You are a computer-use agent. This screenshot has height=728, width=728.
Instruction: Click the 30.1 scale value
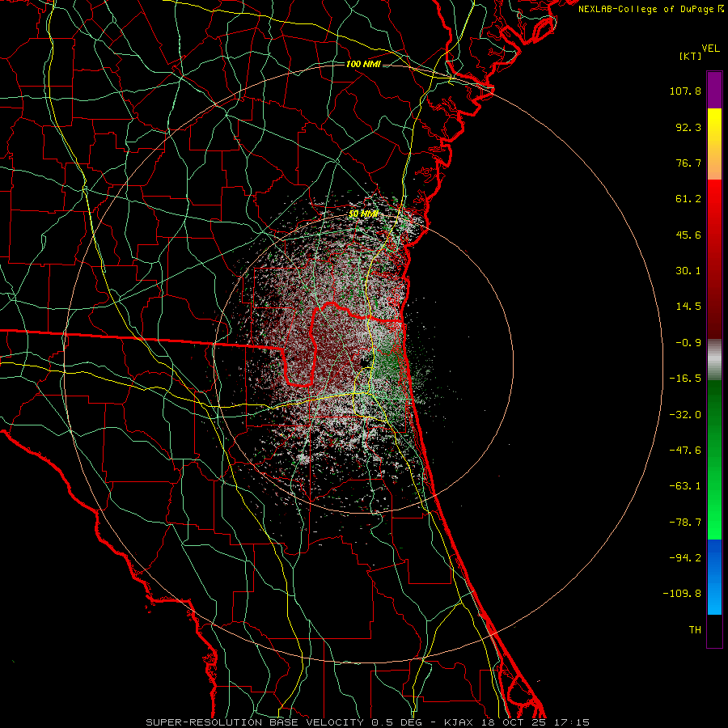coord(688,271)
